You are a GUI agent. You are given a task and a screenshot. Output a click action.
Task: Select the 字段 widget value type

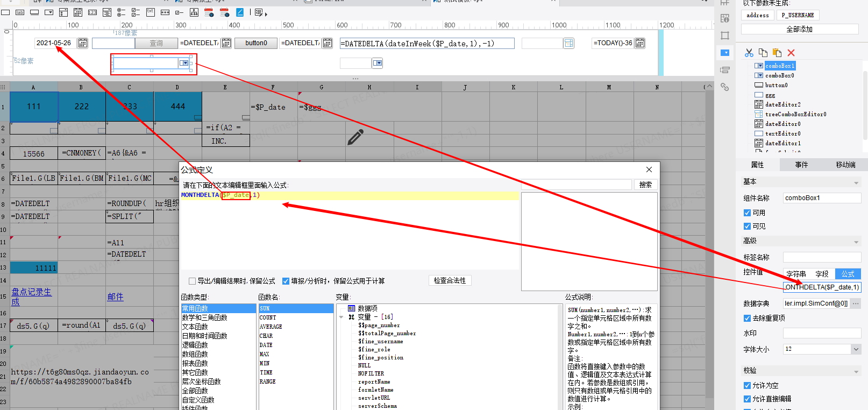(822, 274)
